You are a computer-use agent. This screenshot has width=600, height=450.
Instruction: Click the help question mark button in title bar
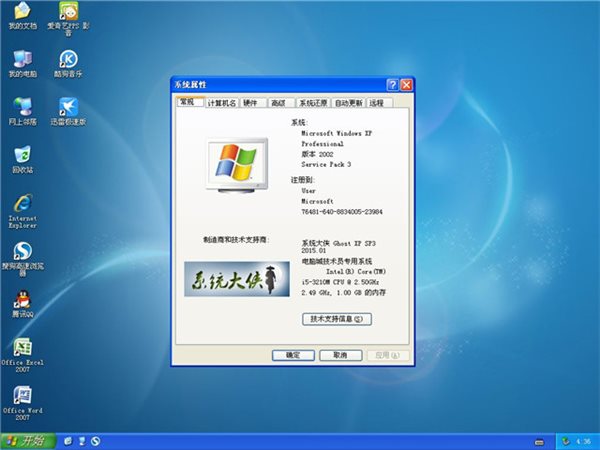tap(393, 85)
